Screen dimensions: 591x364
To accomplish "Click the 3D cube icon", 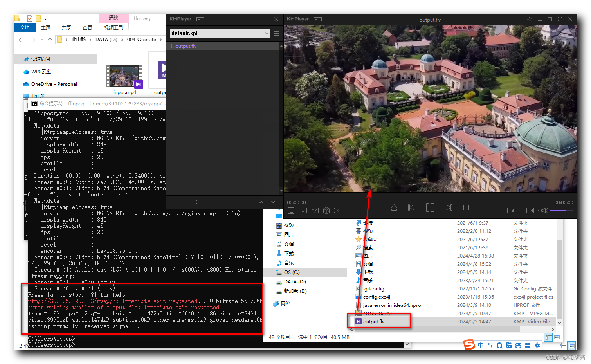I will pyautogui.click(x=326, y=211).
